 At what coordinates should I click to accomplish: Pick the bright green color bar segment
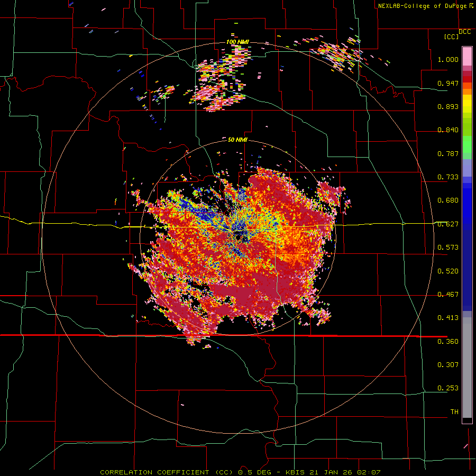[467, 144]
